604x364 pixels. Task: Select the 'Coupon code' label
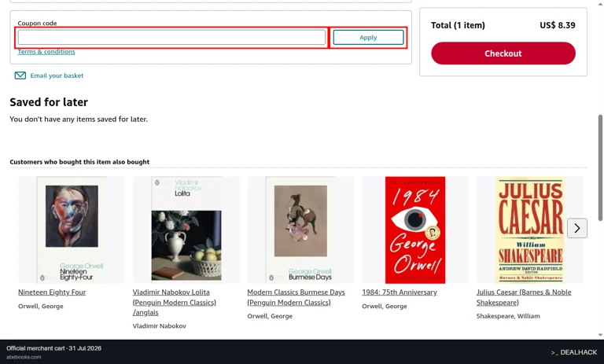(x=37, y=23)
